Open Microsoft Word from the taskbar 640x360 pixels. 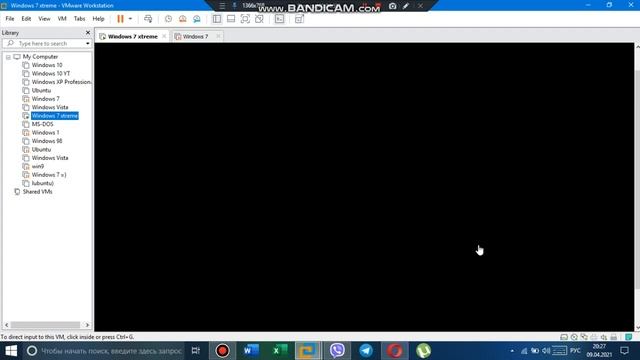pyautogui.click(x=251, y=351)
